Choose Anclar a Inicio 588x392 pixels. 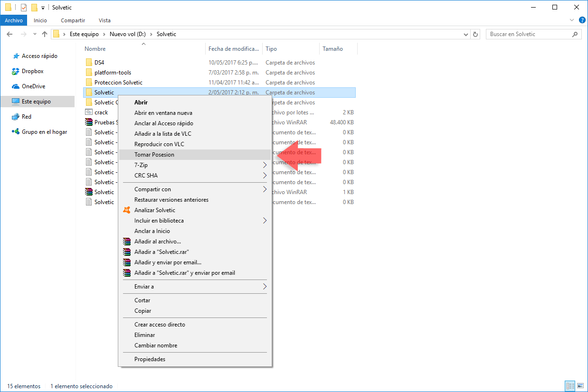coord(195,231)
